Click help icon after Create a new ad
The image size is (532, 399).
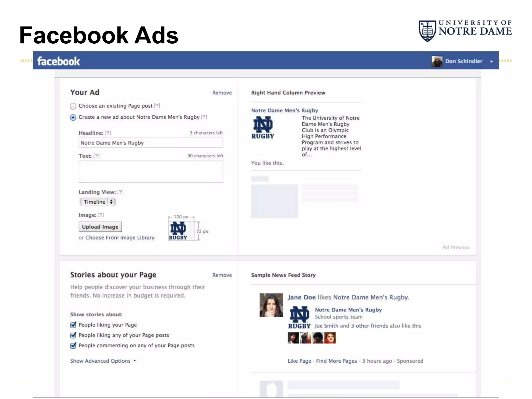[x=204, y=117]
